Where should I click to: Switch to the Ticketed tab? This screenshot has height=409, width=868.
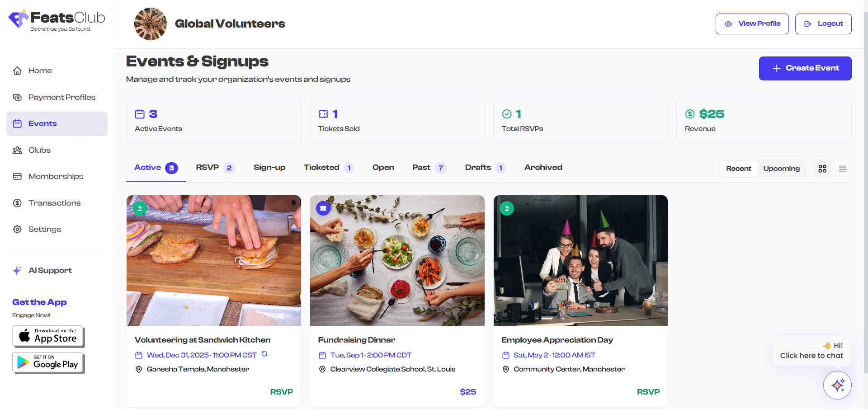pyautogui.click(x=329, y=168)
